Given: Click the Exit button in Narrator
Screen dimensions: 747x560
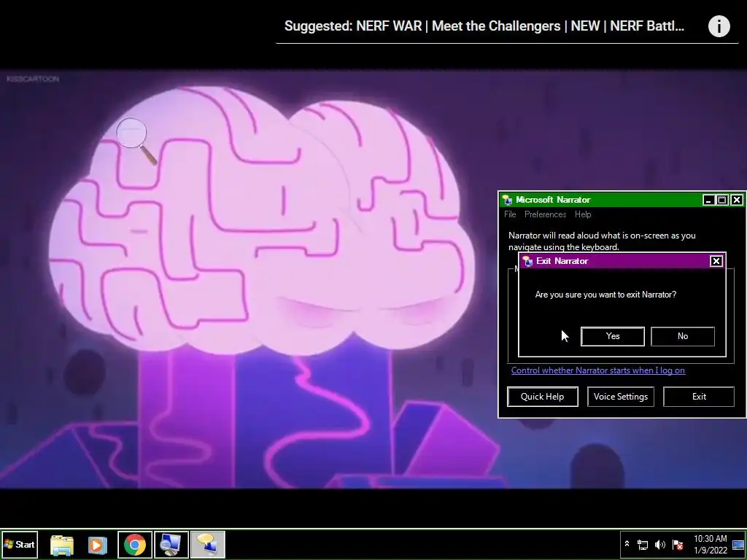Looking at the screenshot, I should [x=699, y=397].
